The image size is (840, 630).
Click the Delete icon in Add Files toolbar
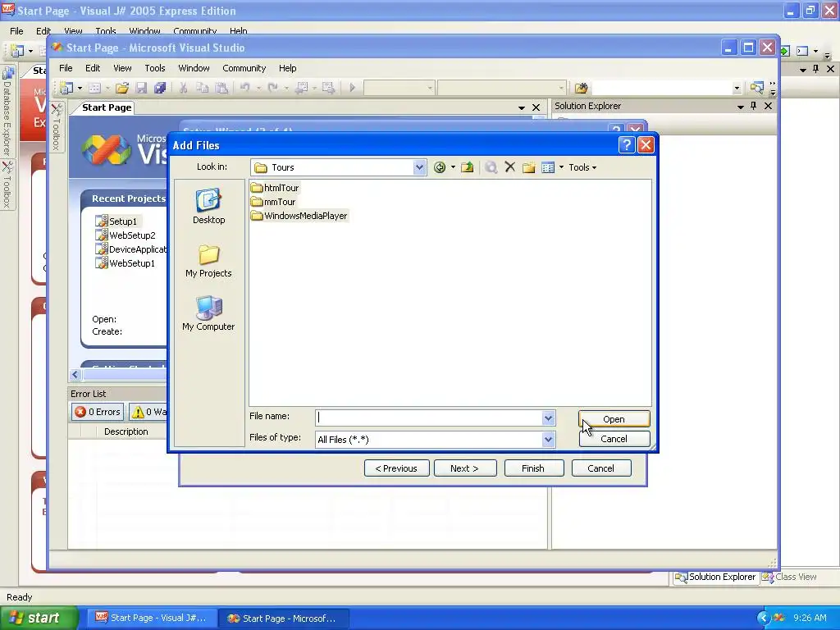[x=510, y=167]
